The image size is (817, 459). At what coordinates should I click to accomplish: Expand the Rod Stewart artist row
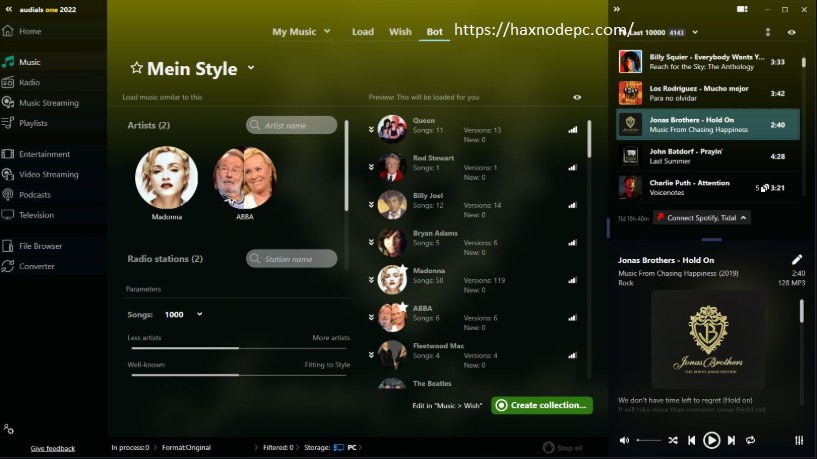point(371,167)
